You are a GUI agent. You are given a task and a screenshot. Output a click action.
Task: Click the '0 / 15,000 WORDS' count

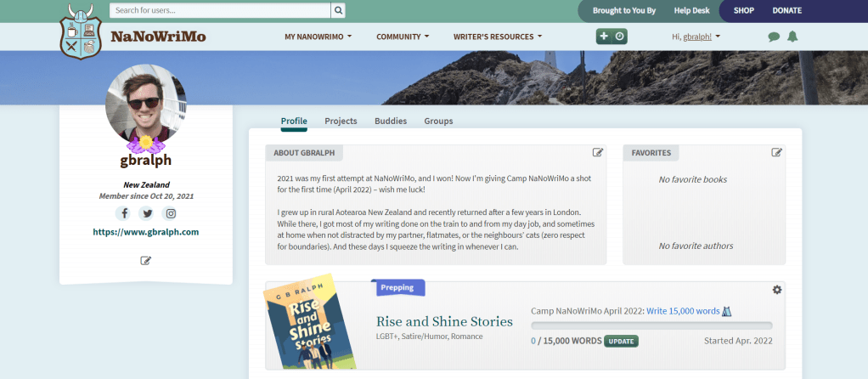coord(566,342)
